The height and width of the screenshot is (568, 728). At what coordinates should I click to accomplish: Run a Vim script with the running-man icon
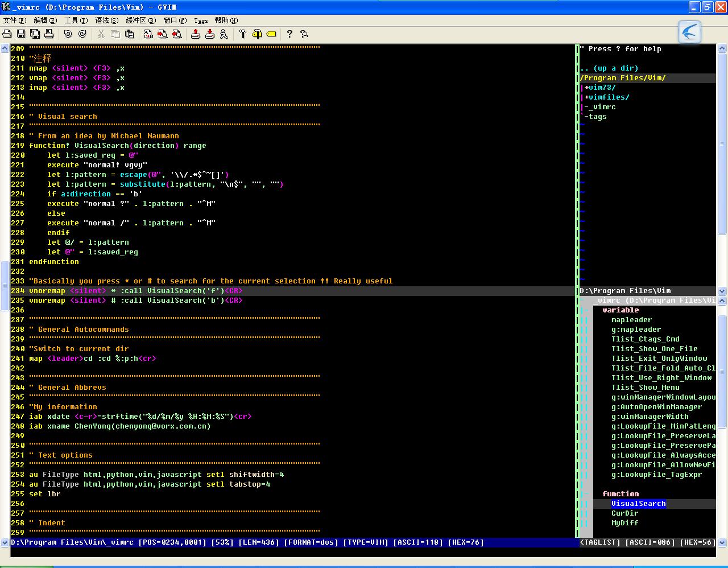[x=224, y=34]
